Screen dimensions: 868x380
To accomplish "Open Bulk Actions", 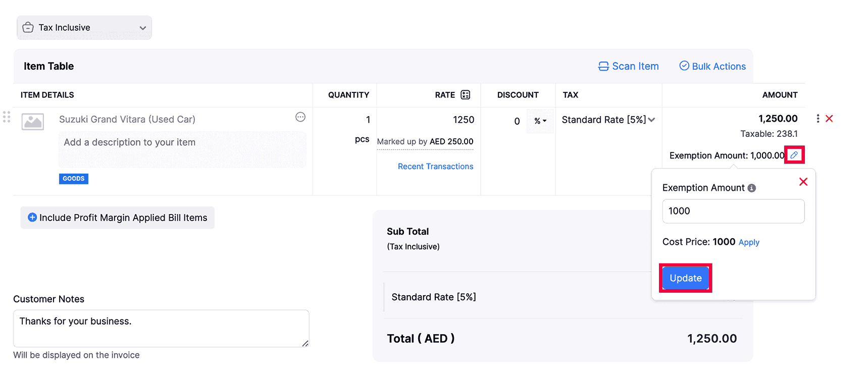I will point(712,66).
